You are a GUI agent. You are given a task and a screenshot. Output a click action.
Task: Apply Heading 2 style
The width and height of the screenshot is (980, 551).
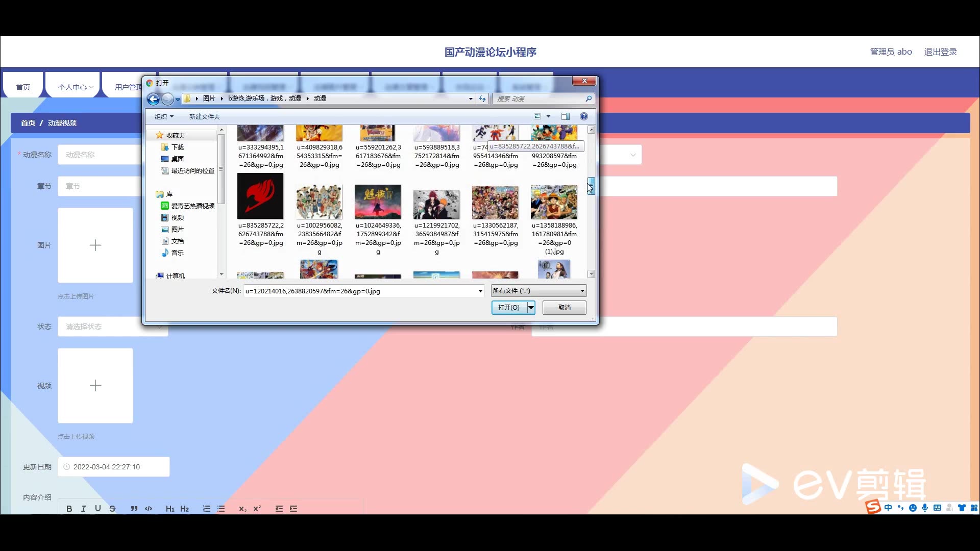(185, 509)
